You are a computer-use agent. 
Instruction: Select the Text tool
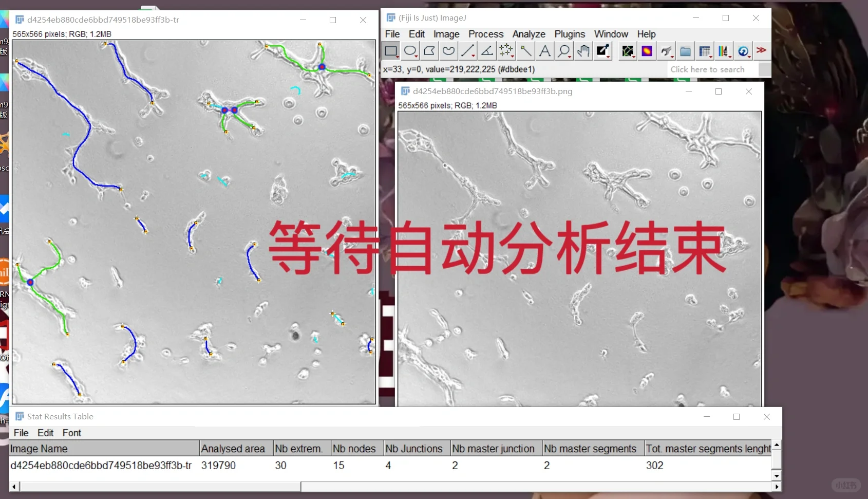(545, 51)
